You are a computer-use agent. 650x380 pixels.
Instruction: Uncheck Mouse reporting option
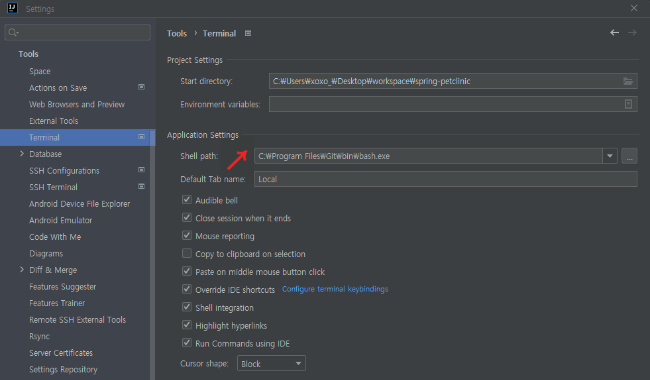[187, 235]
